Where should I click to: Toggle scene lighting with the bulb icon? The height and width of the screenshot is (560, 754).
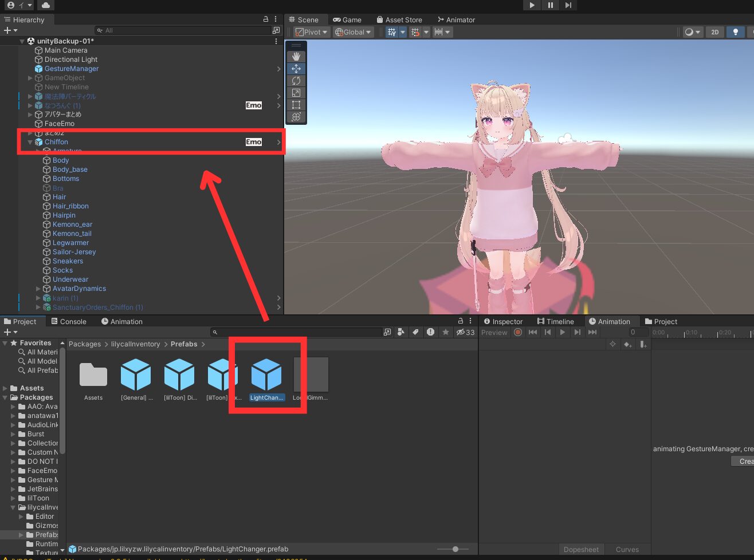736,32
